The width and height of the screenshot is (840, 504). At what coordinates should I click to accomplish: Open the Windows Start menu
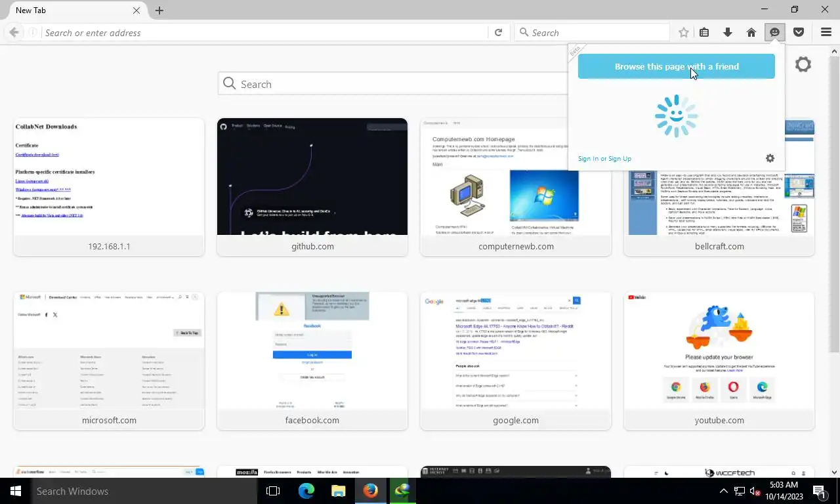pos(16,491)
